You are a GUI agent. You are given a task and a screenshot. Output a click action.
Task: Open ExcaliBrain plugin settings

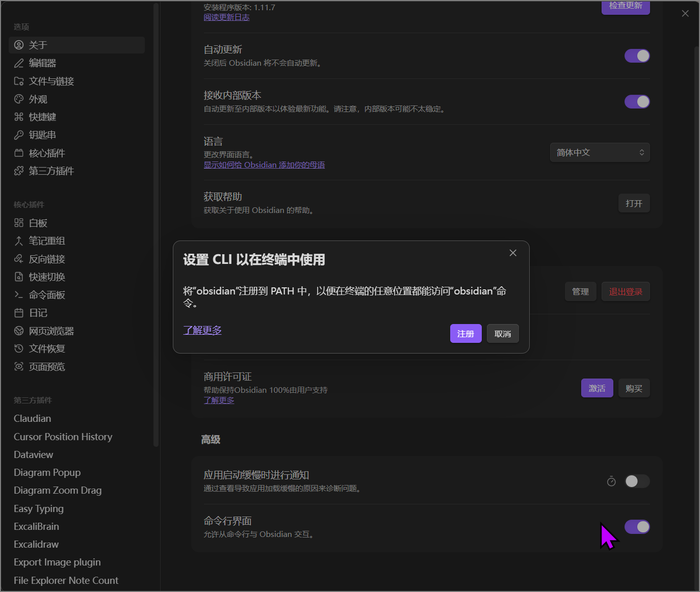tap(77, 526)
